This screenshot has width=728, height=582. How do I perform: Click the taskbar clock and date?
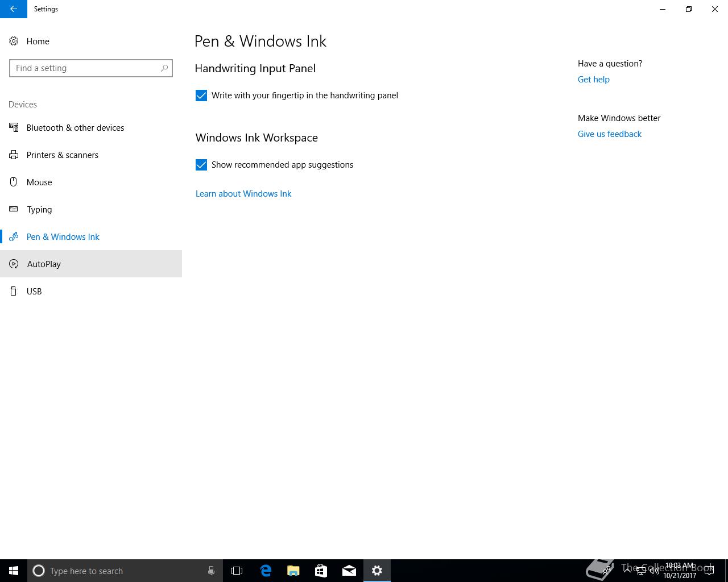[680, 571]
